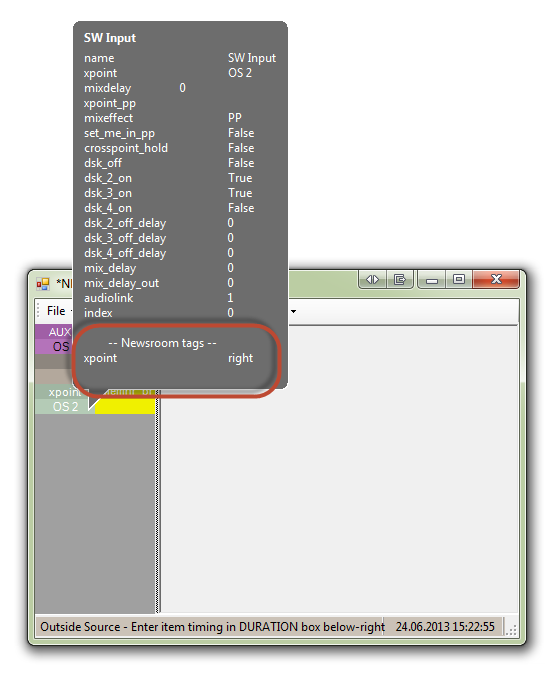Expand the toolbar dropdown arrow
The image size is (560, 675).
click(294, 311)
